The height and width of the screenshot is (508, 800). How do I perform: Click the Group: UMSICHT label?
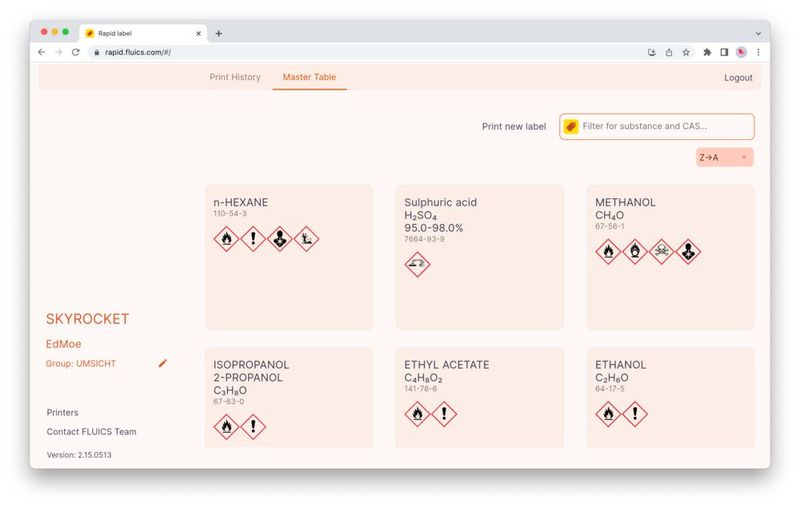pyautogui.click(x=81, y=363)
